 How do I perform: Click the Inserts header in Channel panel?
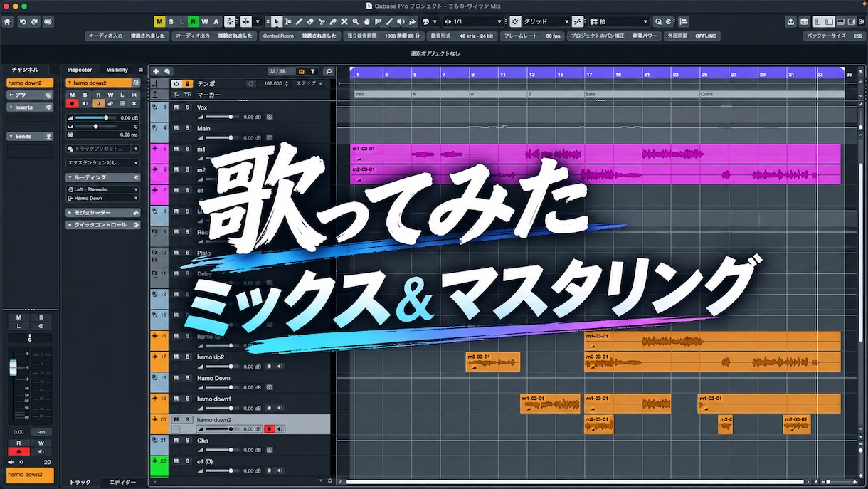click(x=30, y=107)
